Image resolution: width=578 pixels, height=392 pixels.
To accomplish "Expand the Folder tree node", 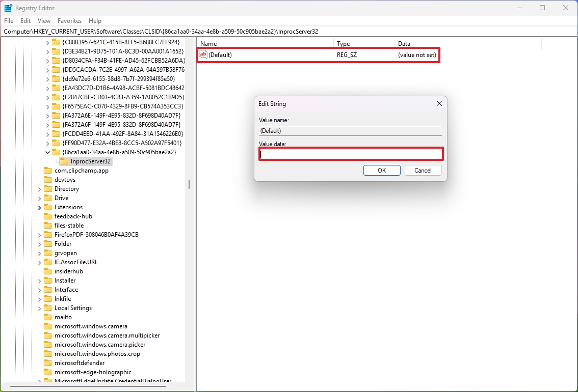I will click(39, 243).
